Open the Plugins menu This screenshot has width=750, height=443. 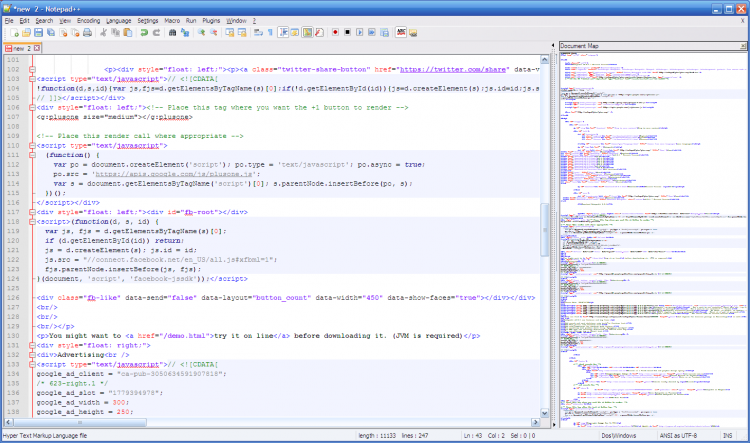coord(209,20)
